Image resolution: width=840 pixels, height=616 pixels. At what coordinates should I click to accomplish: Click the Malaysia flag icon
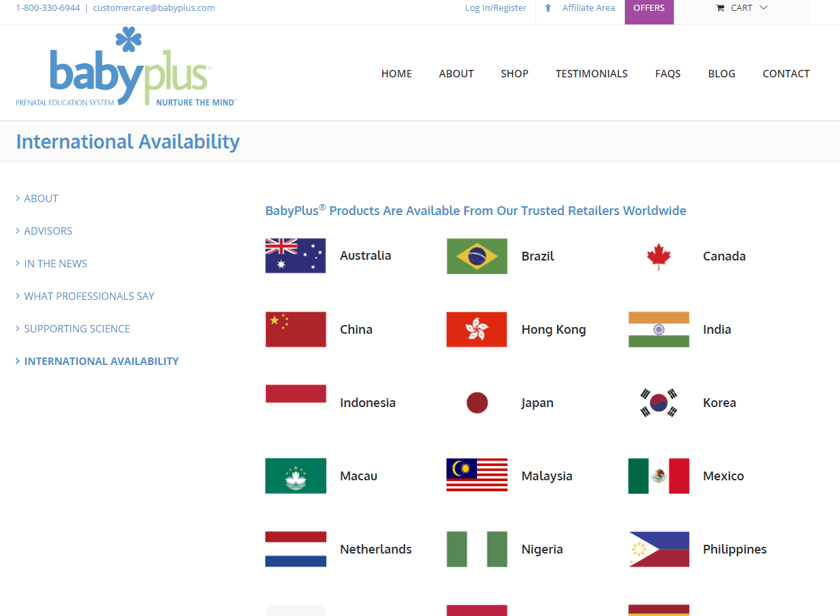coord(477,475)
